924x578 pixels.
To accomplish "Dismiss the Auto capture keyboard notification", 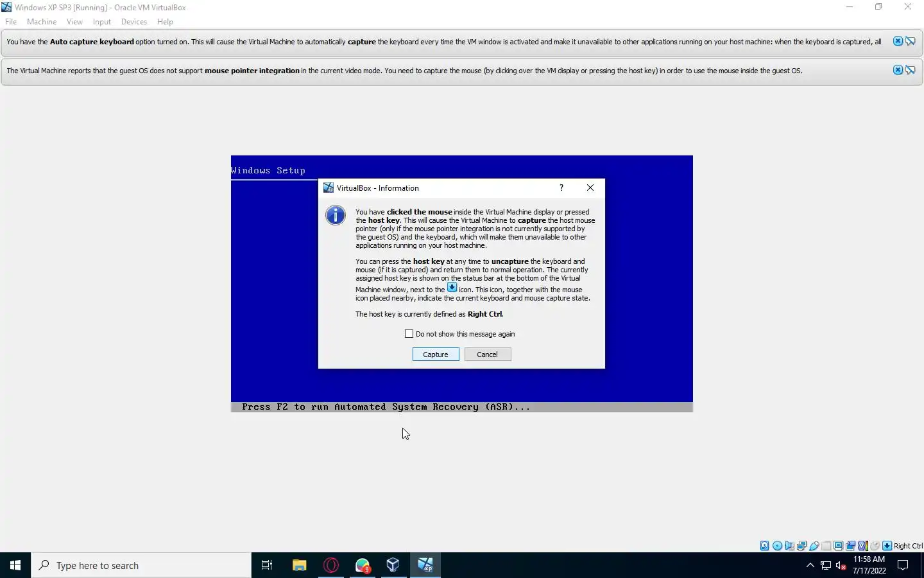I will tap(898, 41).
